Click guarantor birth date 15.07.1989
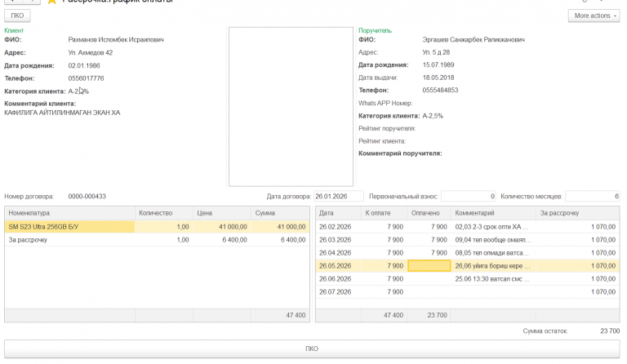The height and width of the screenshot is (364, 627). pos(438,64)
